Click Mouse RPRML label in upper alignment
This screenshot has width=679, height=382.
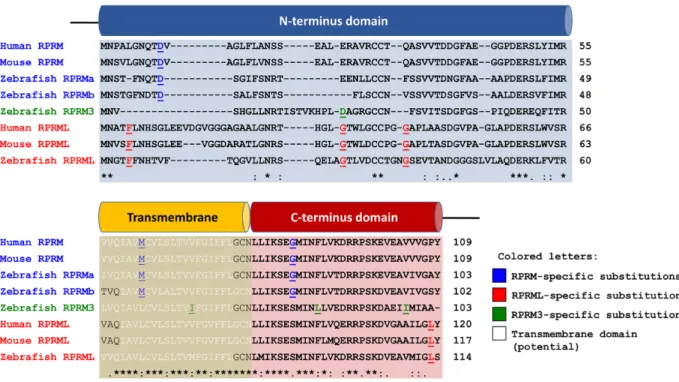(x=35, y=144)
